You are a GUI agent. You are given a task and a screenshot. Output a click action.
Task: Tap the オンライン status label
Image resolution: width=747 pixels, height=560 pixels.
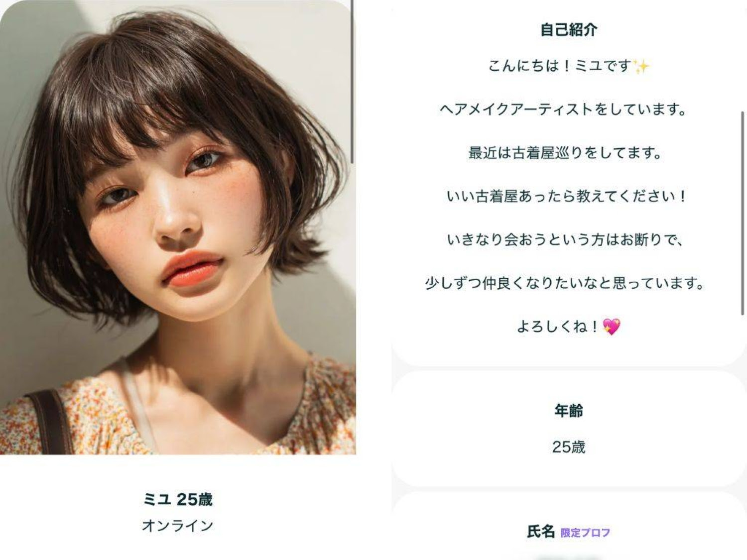tap(178, 525)
